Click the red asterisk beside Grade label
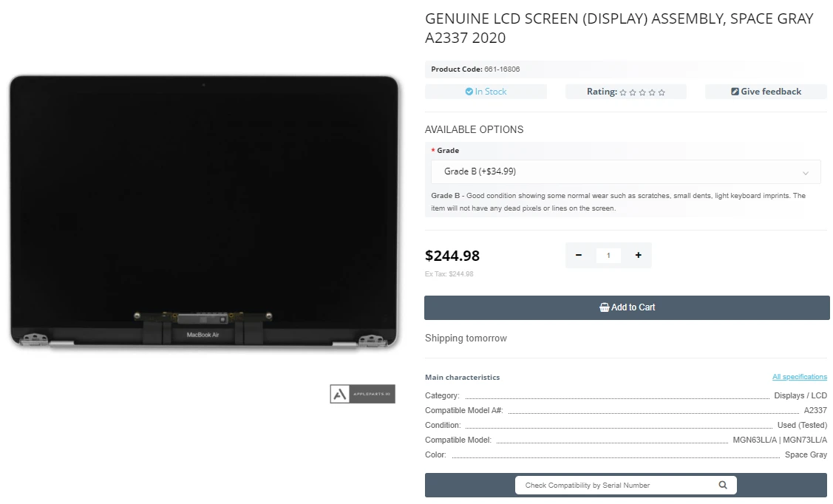Viewport: 833px width, 504px height. (x=432, y=150)
